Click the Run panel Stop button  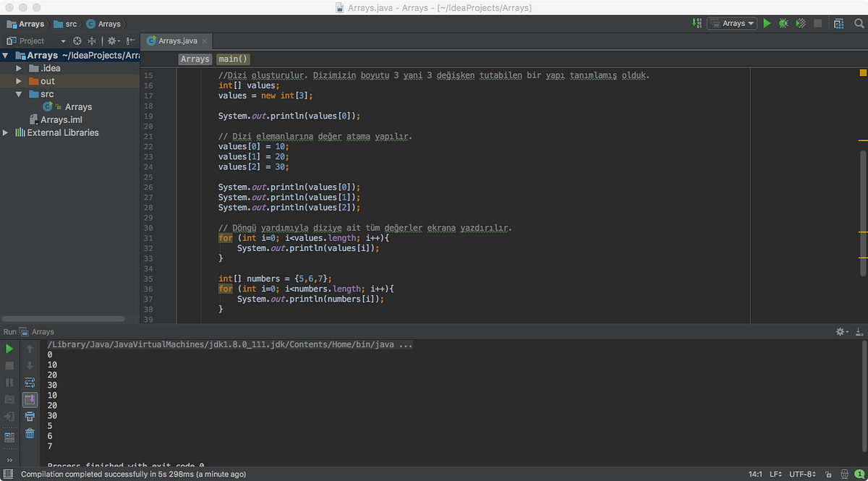coord(9,365)
